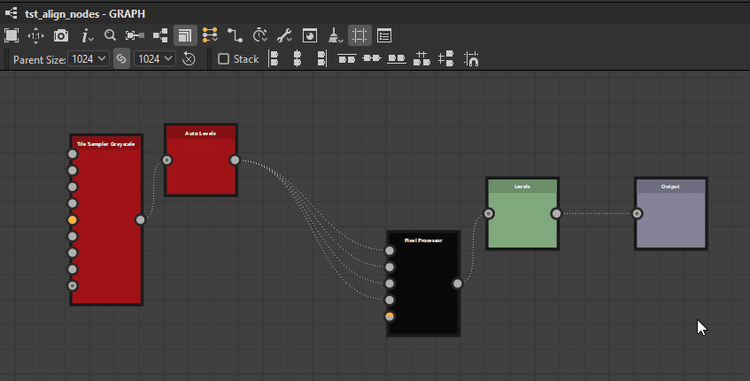
Task: Align nodes to vertical middle
Action: (372, 58)
